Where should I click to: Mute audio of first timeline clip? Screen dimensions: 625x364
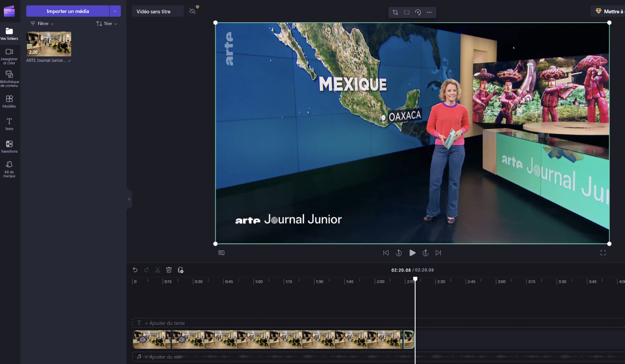[143, 340]
